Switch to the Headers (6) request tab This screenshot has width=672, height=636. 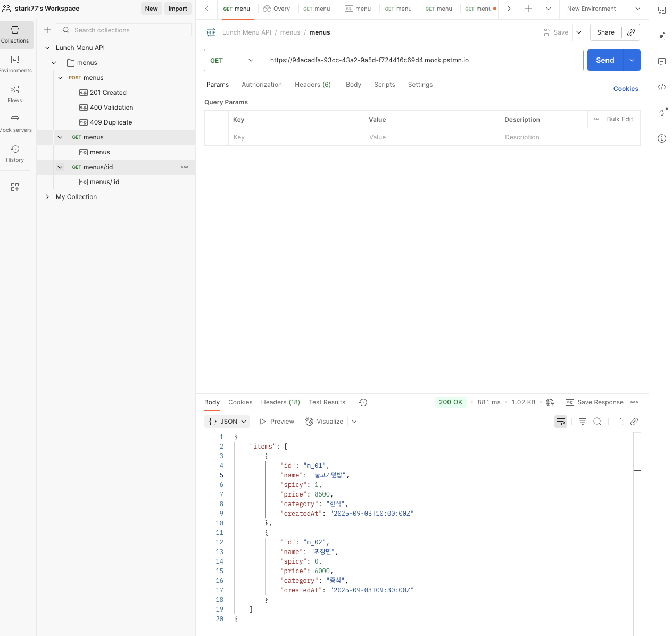(x=313, y=85)
